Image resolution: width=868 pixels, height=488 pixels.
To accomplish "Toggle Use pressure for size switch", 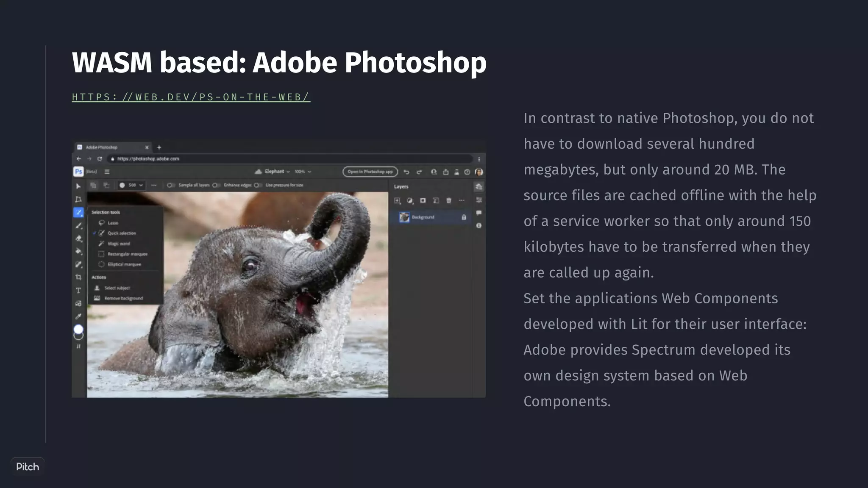I will click(258, 185).
